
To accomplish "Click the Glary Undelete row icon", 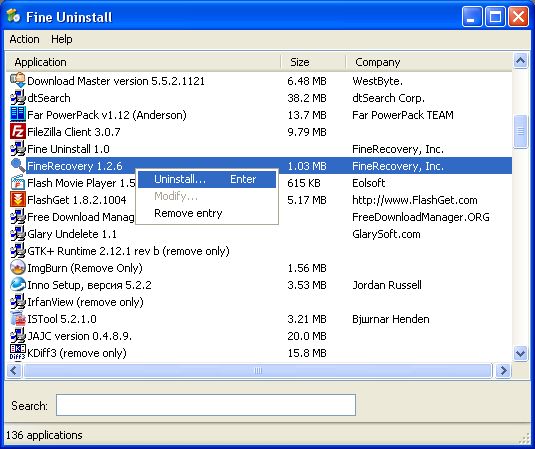I will click(x=18, y=234).
